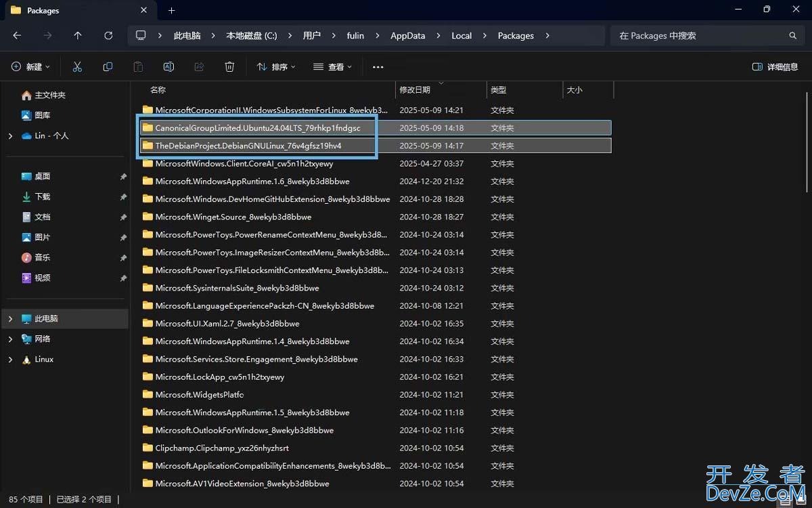The width and height of the screenshot is (812, 508).
Task: Expand the 此电脑 tree node
Action: 10,318
